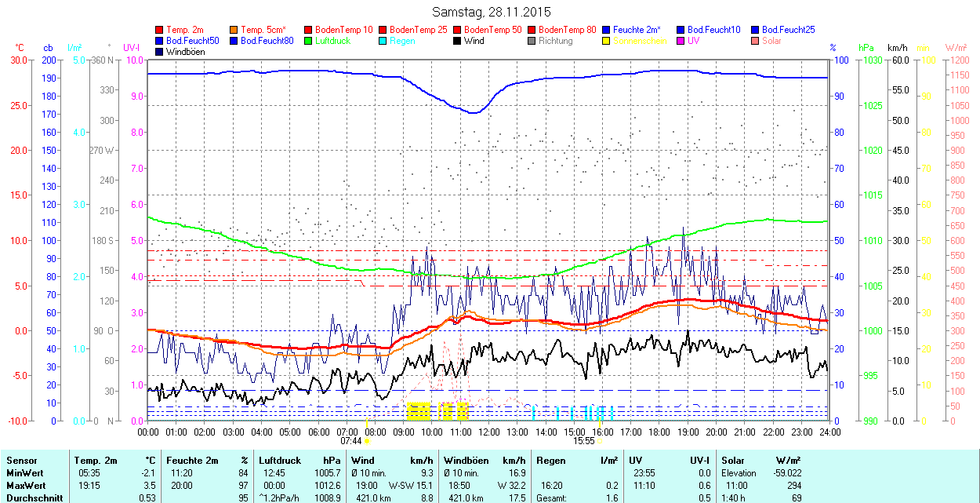Select the yellow Sonnenschein legend swatch

click(606, 41)
